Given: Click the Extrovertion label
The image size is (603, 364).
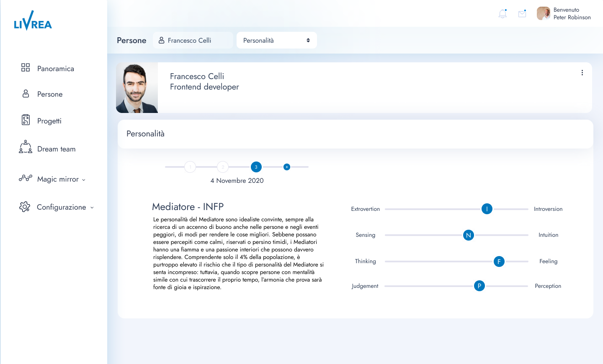Looking at the screenshot, I should [366, 209].
